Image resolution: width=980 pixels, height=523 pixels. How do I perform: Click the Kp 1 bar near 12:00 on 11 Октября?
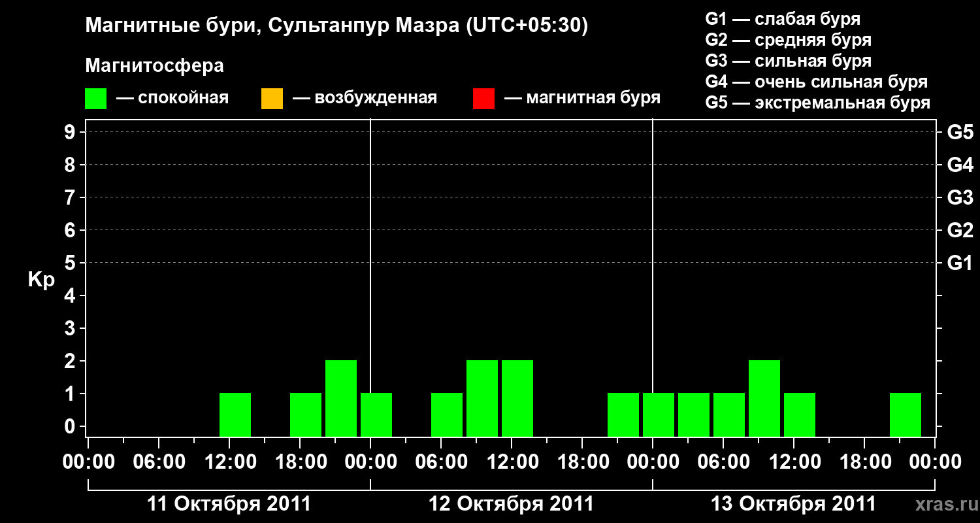(235, 414)
